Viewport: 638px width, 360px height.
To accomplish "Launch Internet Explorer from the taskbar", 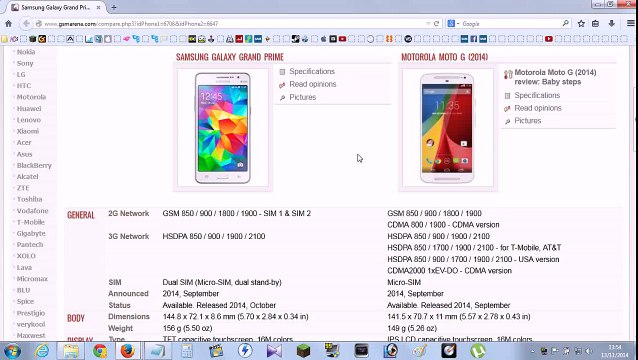I will (42, 351).
